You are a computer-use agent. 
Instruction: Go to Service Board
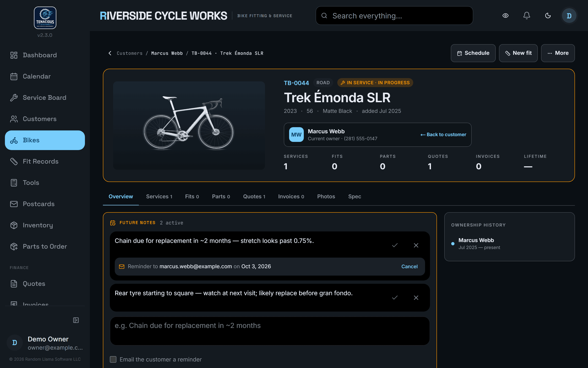45,98
